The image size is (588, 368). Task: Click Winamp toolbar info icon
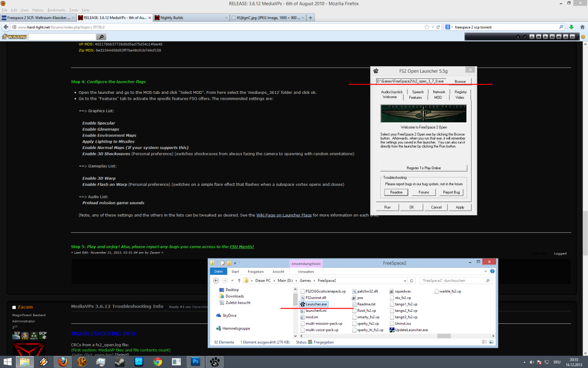(518, 37)
